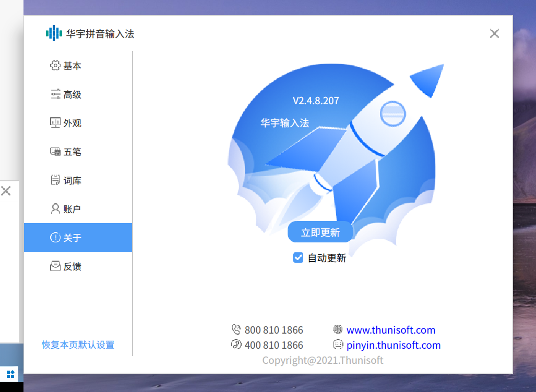This screenshot has height=392, width=536.
Task: Select the 关于 about tab label
Action: point(72,238)
